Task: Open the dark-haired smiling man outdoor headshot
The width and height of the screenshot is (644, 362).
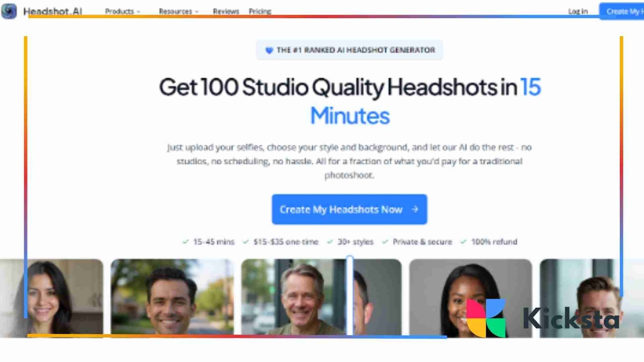Action: [172, 298]
